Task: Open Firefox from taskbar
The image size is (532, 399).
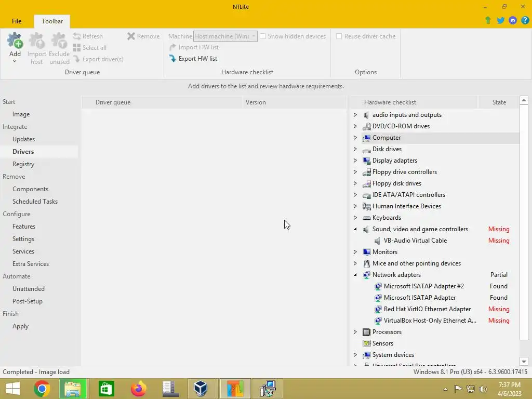Action: 138,389
